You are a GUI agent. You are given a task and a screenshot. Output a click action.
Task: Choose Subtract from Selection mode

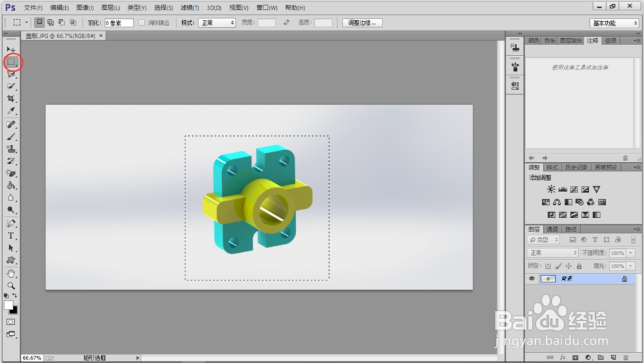click(62, 23)
